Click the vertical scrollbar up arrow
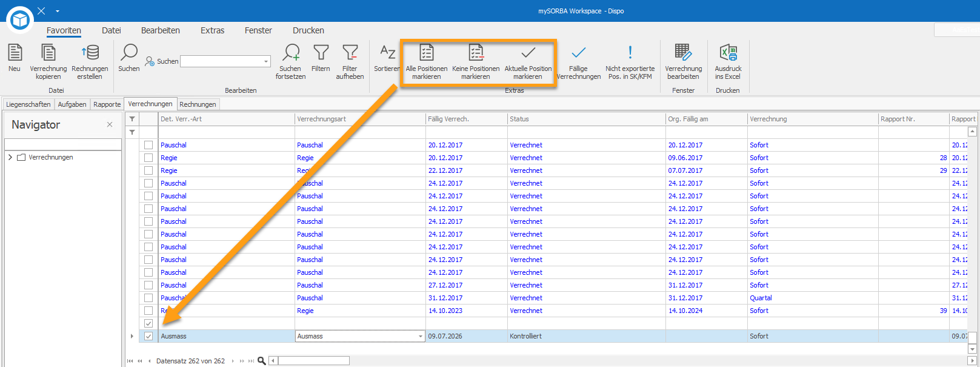Viewport: 980px width, 367px height. [972, 132]
